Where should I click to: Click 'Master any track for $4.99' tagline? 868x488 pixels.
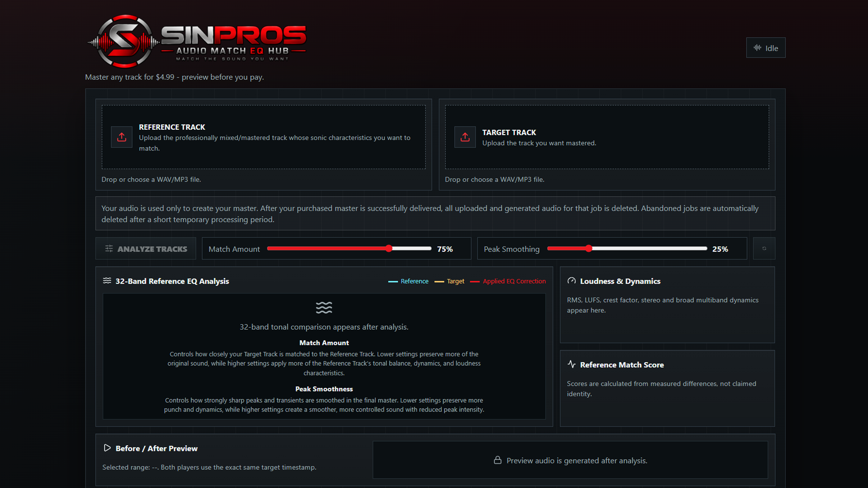tap(174, 77)
